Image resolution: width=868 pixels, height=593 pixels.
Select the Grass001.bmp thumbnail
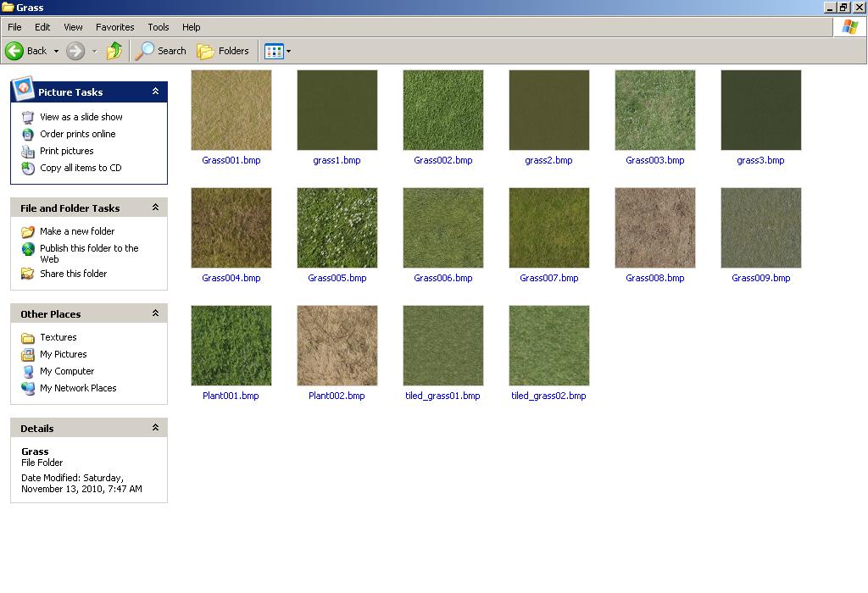click(x=231, y=110)
